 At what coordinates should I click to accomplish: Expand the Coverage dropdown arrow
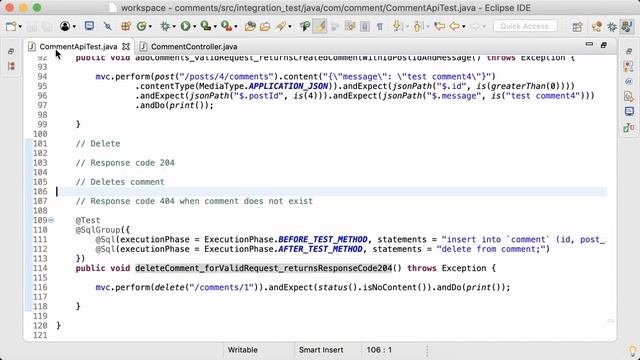pos(215,27)
